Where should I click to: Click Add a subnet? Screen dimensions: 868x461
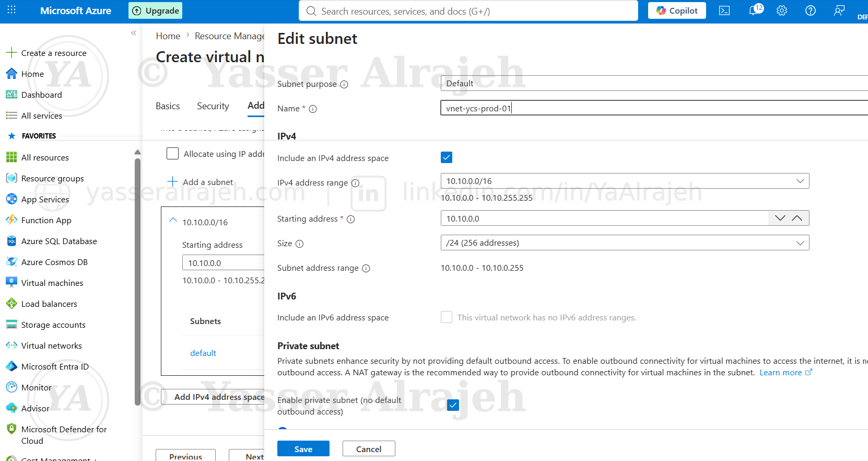coord(201,182)
